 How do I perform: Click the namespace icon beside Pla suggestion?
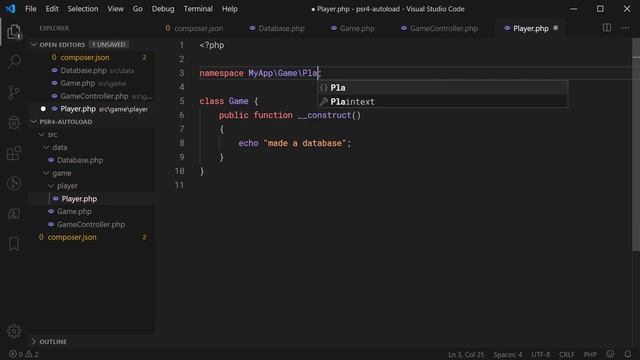323,88
